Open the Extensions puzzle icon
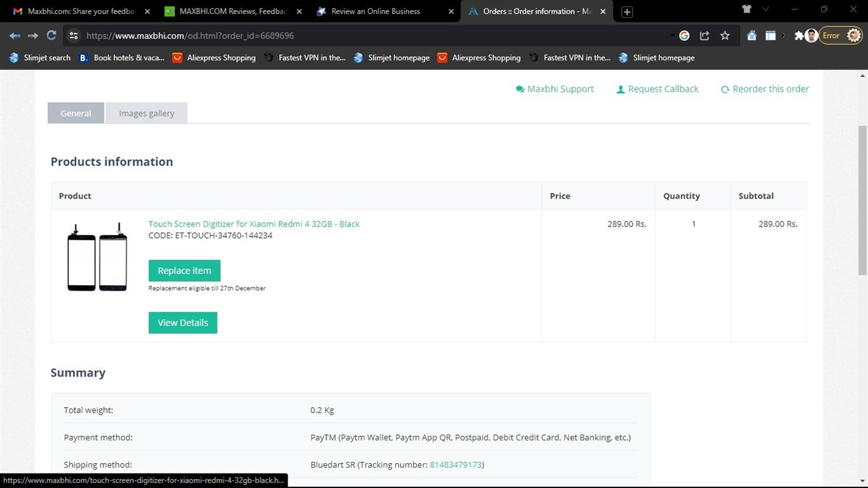868x488 pixels. (x=799, y=36)
